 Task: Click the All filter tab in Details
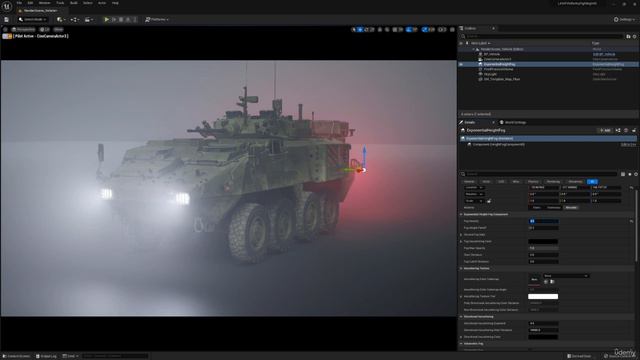(x=592, y=182)
